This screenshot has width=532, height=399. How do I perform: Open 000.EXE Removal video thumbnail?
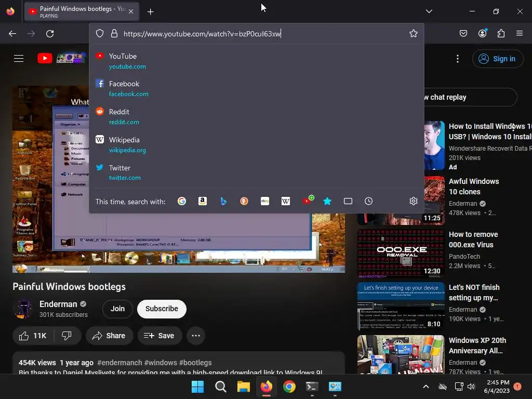[x=401, y=254]
